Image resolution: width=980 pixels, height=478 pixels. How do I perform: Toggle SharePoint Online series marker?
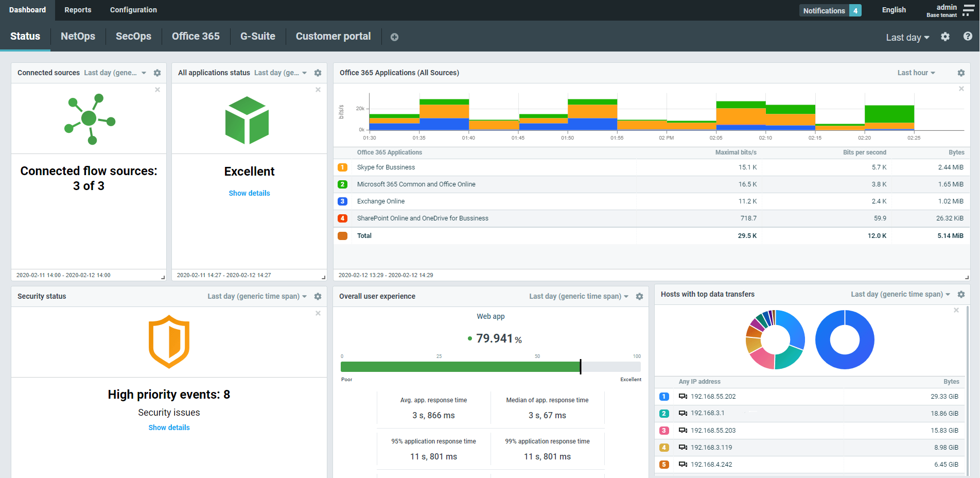click(342, 218)
